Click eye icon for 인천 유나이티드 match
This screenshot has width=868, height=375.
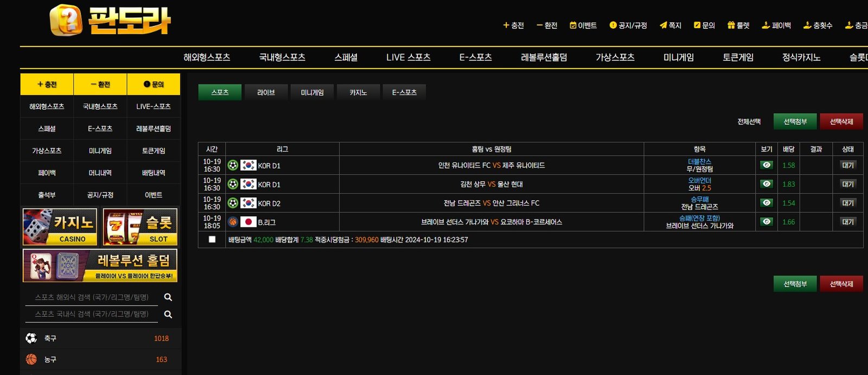[x=766, y=165]
